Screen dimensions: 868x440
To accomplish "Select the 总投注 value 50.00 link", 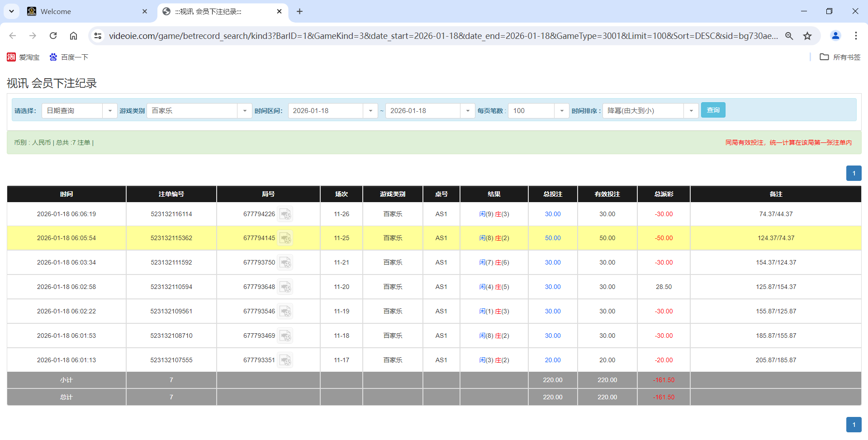I will (552, 238).
